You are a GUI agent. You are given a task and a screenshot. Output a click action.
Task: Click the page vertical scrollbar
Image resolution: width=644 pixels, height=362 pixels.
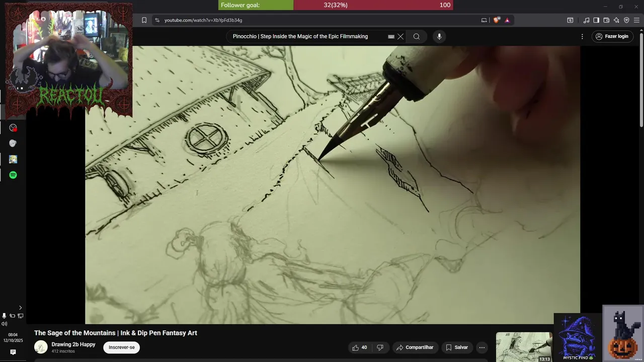pos(641,80)
